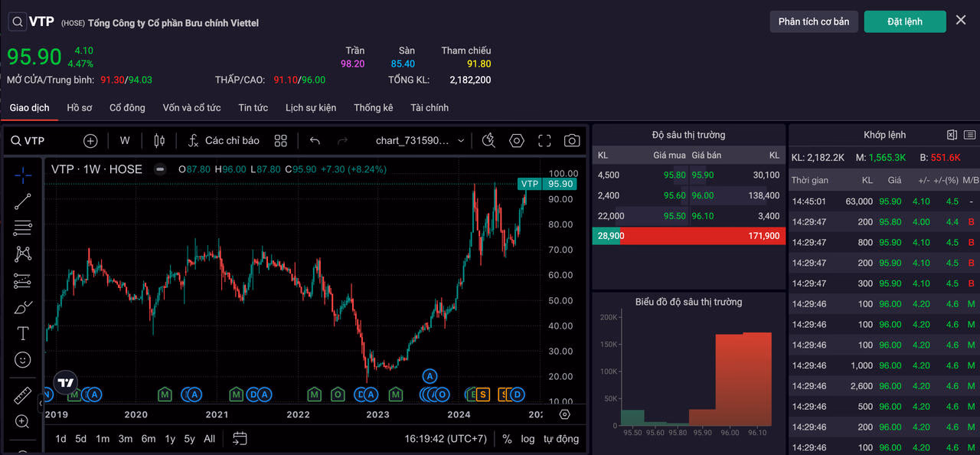Select the text annotation tool
This screenshot has height=455, width=980.
pos(23,333)
